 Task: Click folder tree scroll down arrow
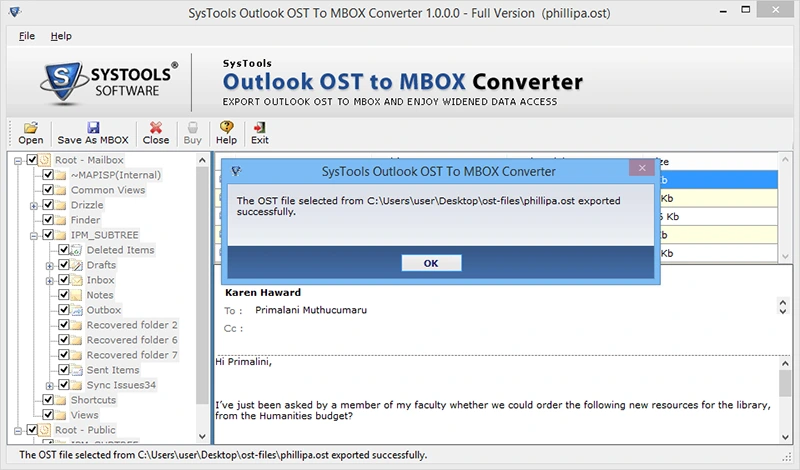[x=202, y=436]
